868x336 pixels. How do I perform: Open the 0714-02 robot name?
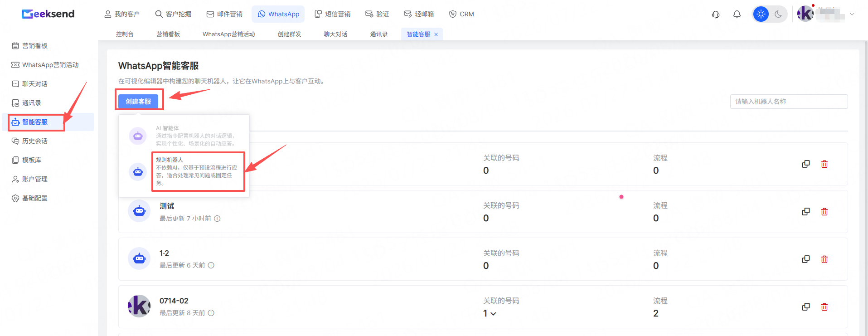point(174,301)
